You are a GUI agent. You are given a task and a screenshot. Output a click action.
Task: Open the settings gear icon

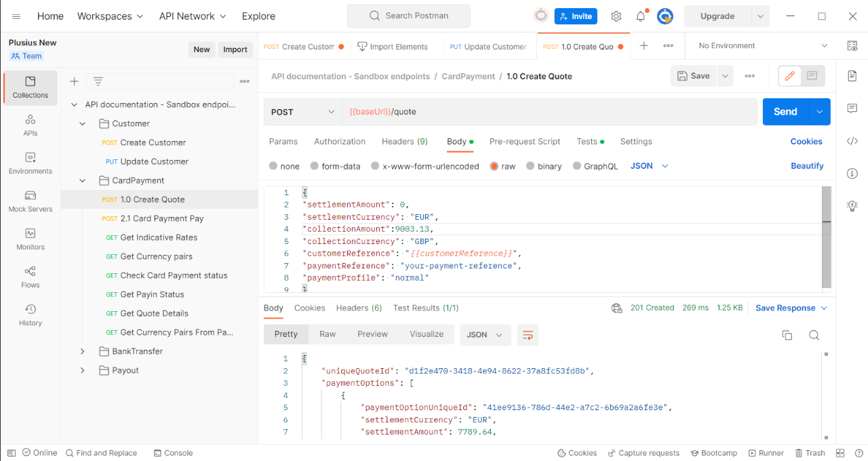616,16
